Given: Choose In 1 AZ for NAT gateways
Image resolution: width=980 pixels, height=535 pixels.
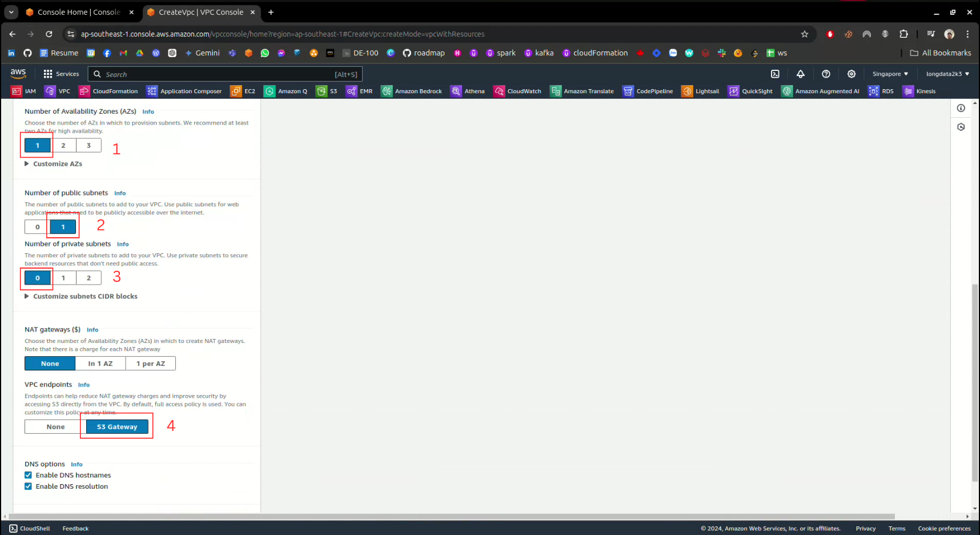Looking at the screenshot, I should [101, 364].
